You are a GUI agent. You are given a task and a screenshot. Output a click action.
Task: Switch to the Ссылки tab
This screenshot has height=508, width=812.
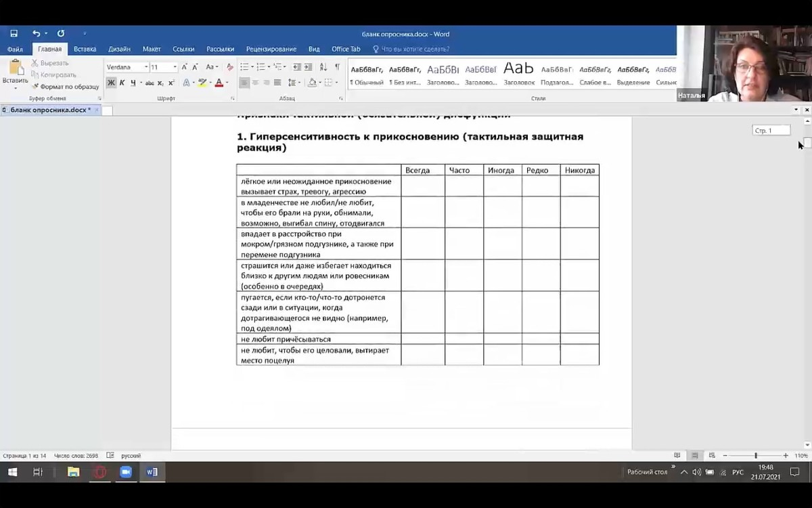(183, 49)
